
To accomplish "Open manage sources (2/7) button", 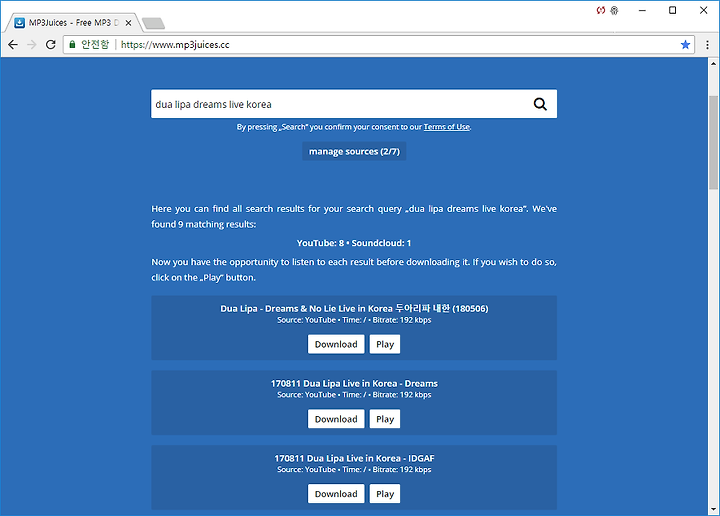I will 354,151.
